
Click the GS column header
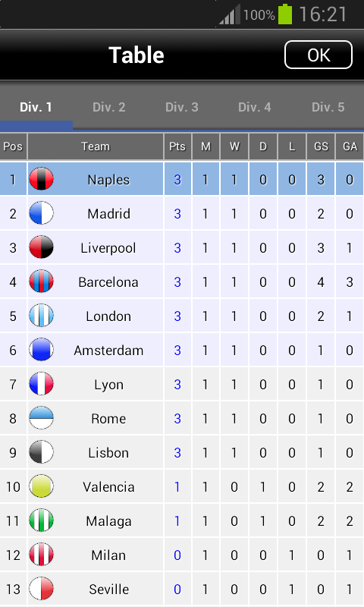pos(321,146)
